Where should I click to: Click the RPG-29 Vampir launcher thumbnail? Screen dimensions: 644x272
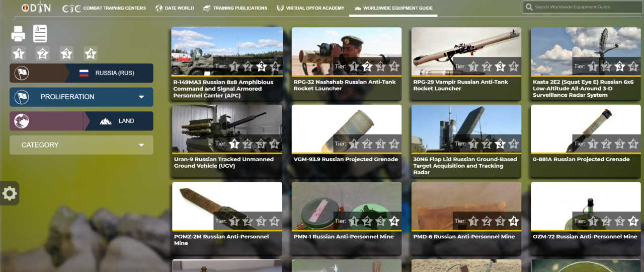click(x=466, y=51)
